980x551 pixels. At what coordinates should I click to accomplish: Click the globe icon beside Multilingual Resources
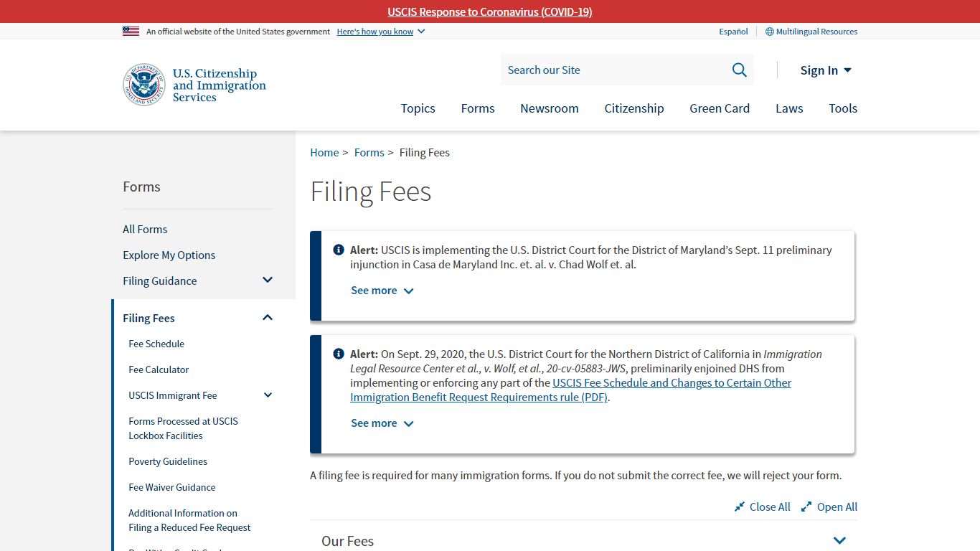tap(770, 32)
